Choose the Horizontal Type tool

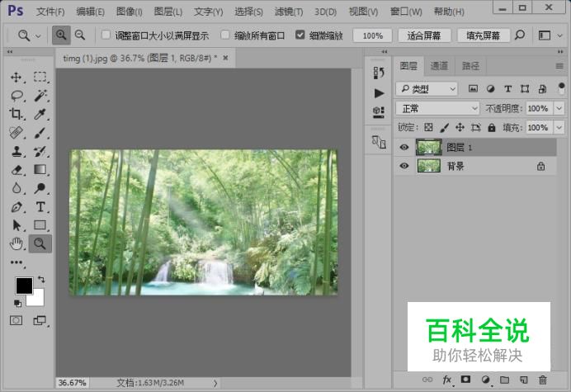[40, 207]
